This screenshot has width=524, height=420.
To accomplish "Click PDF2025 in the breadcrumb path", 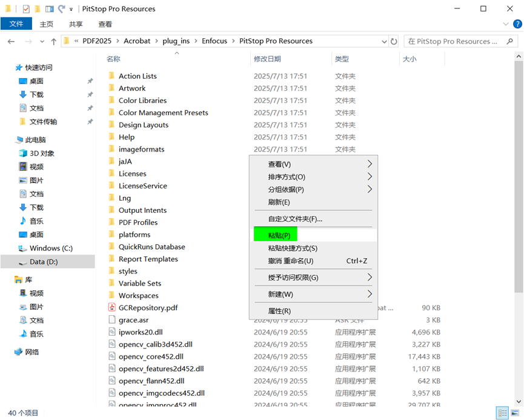I will [97, 41].
